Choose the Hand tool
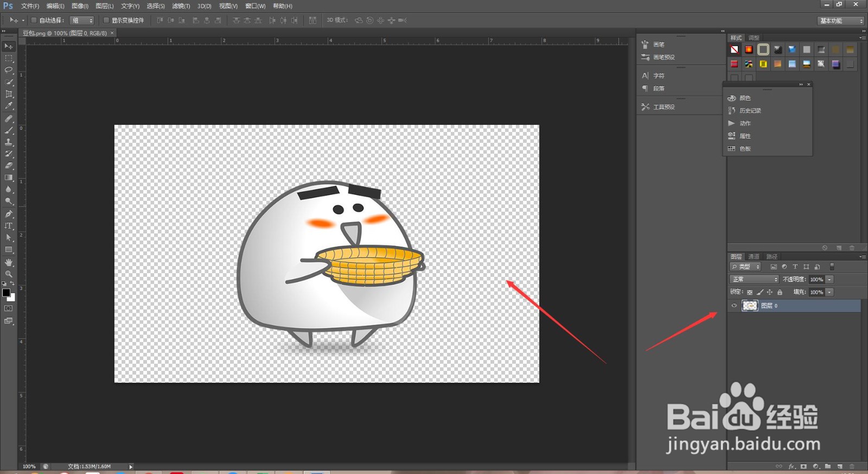Viewport: 868px width, 474px height. [9, 262]
